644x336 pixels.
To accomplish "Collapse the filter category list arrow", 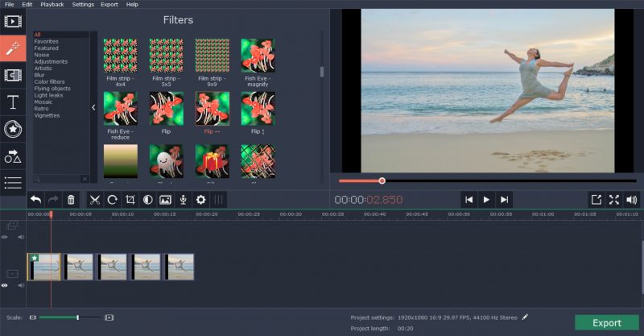I will (93, 107).
